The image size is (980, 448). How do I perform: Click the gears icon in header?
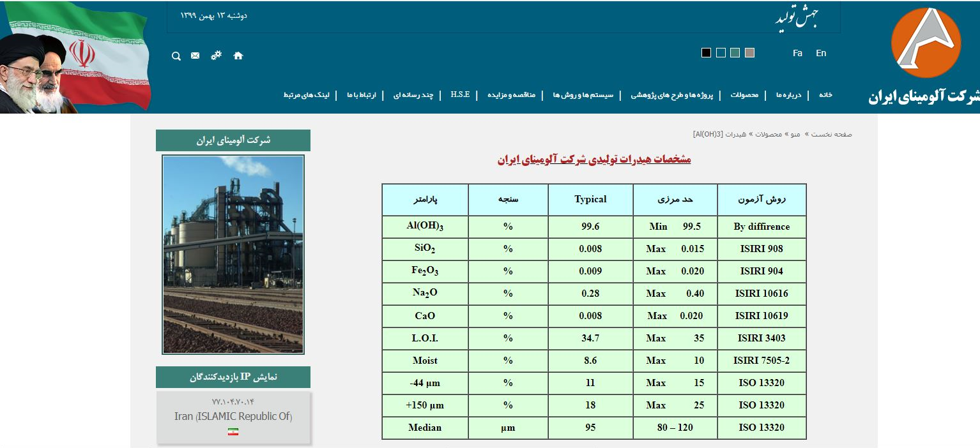pyautogui.click(x=217, y=55)
